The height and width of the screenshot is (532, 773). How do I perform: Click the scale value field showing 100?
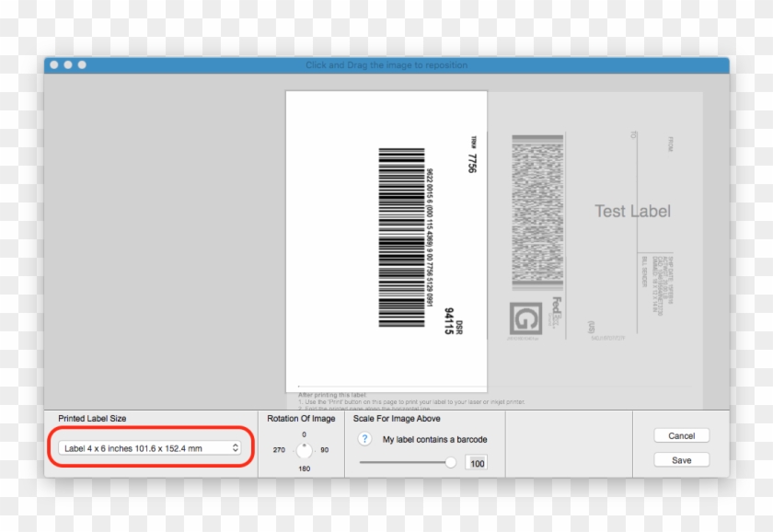pos(477,463)
